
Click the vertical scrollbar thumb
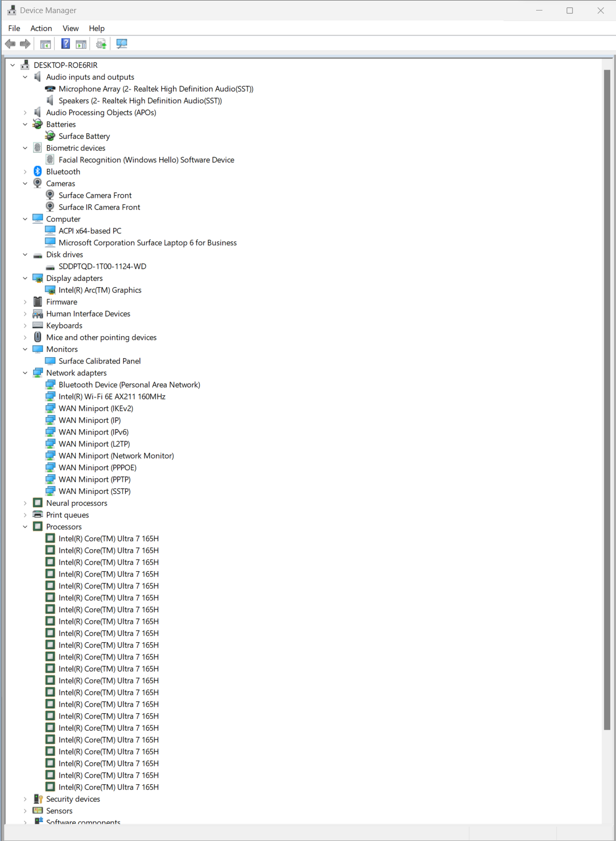point(607,400)
